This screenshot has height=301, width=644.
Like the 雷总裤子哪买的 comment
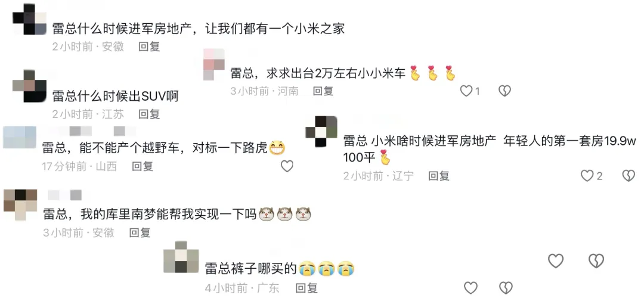click(470, 288)
